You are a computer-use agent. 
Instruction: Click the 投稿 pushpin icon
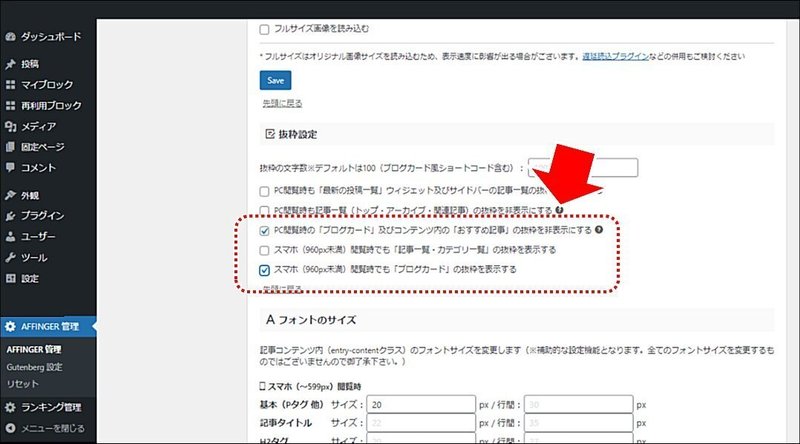(10, 64)
